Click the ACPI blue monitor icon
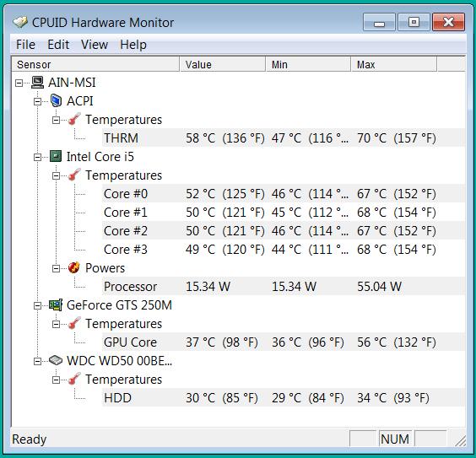 coord(56,101)
